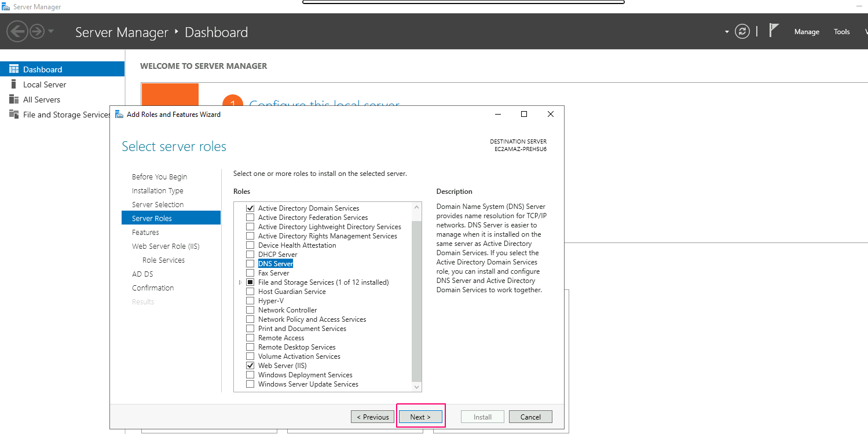Click the Refresh icon in the header
The image size is (868, 434).
point(742,31)
